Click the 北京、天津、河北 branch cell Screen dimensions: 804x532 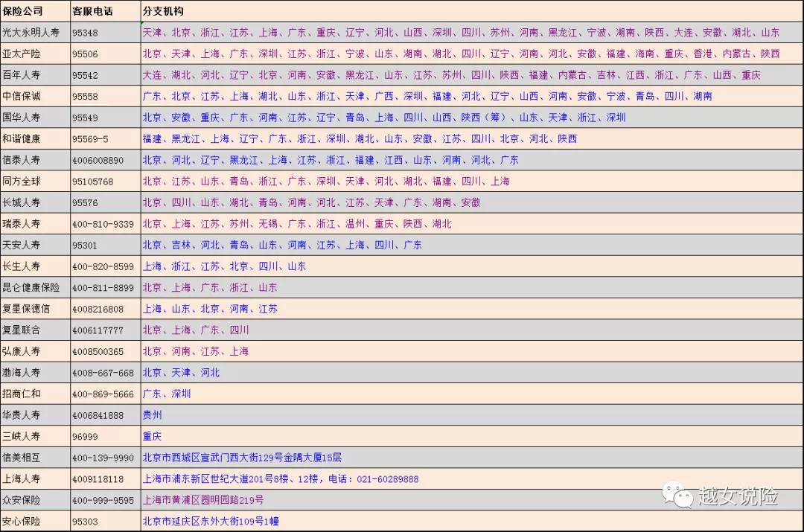[472, 373]
